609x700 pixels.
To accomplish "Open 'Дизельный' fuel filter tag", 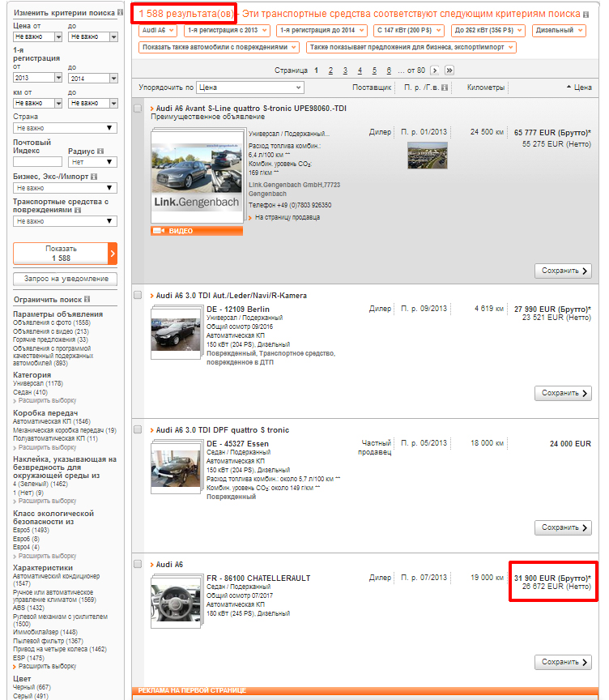I will pyautogui.click(x=559, y=30).
